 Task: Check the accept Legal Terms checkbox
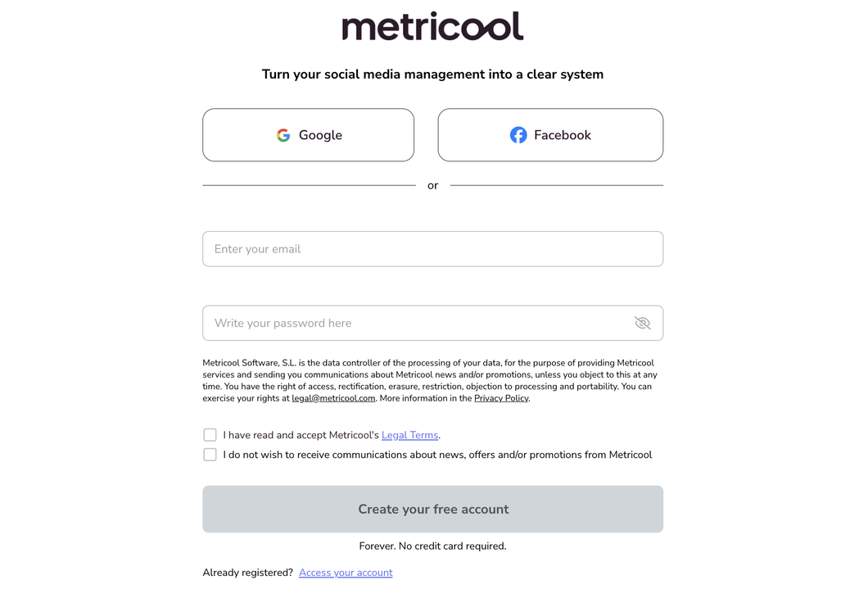[210, 435]
